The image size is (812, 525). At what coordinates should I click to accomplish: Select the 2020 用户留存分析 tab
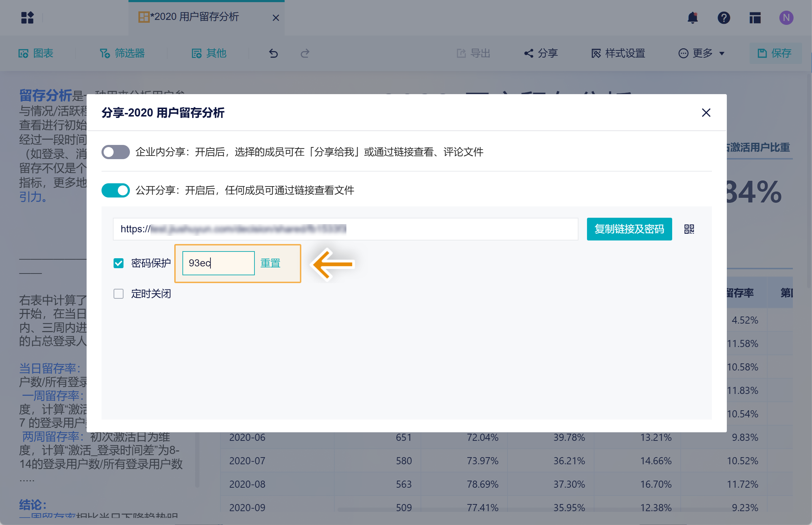(195, 17)
